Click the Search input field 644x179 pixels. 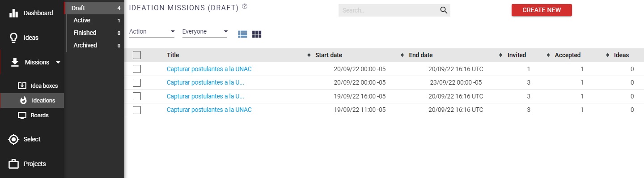point(387,10)
